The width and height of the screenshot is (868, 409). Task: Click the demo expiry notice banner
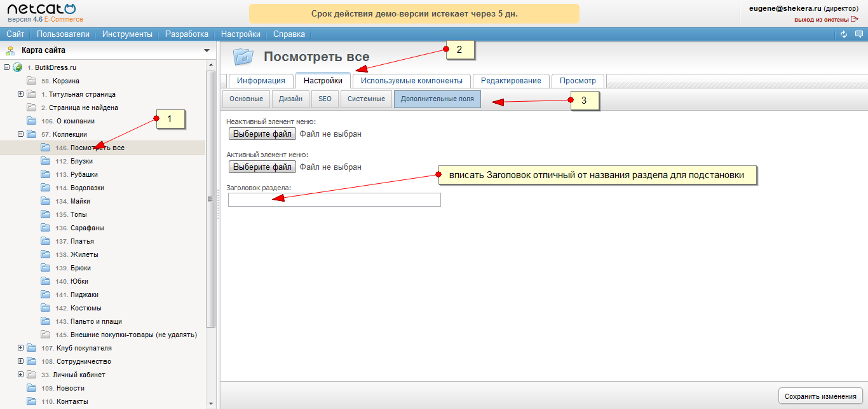(x=414, y=13)
